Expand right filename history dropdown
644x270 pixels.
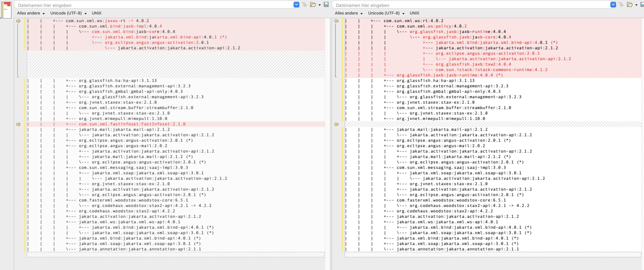coord(613,5)
